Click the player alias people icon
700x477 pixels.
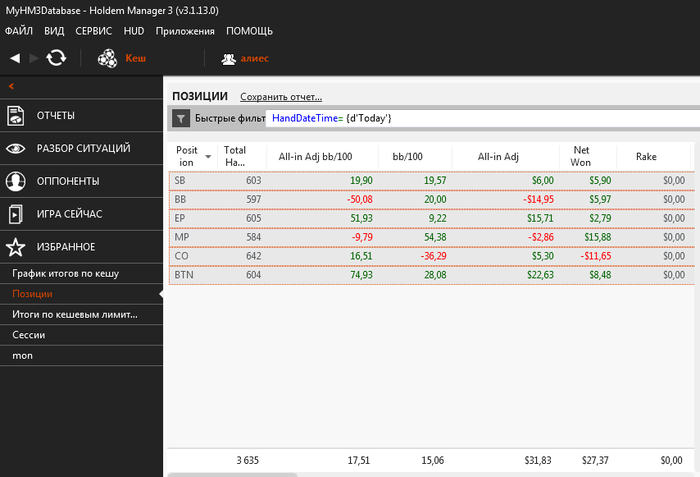229,59
